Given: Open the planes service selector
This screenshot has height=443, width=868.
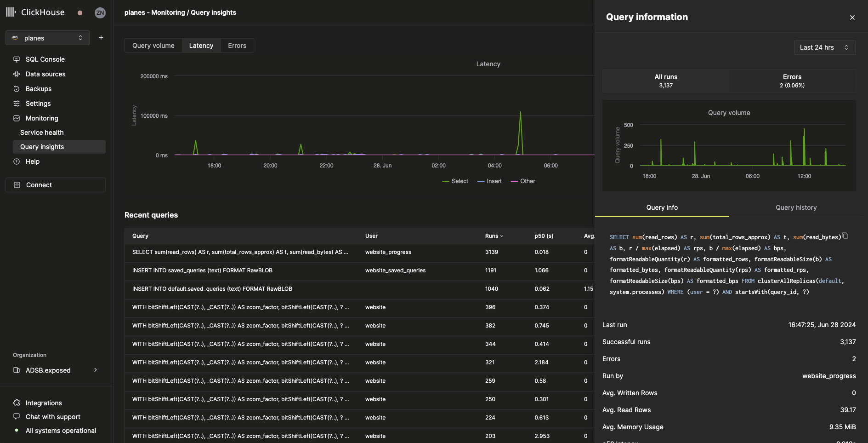Looking at the screenshot, I should [x=47, y=38].
